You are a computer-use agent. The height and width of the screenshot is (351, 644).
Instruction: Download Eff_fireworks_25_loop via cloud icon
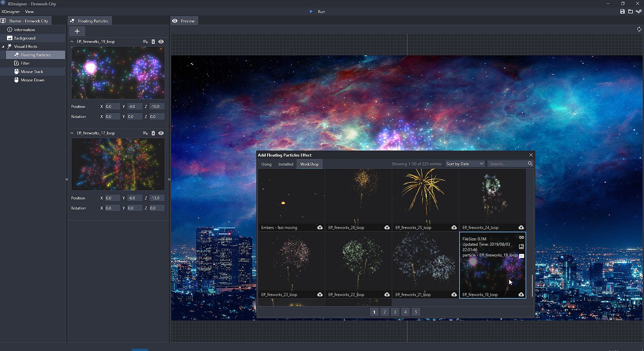pyautogui.click(x=454, y=227)
